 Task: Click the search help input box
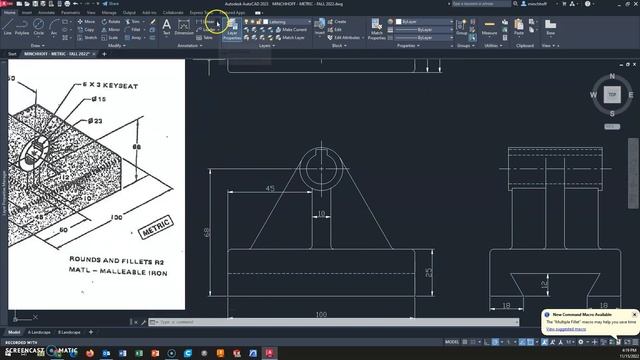click(481, 4)
